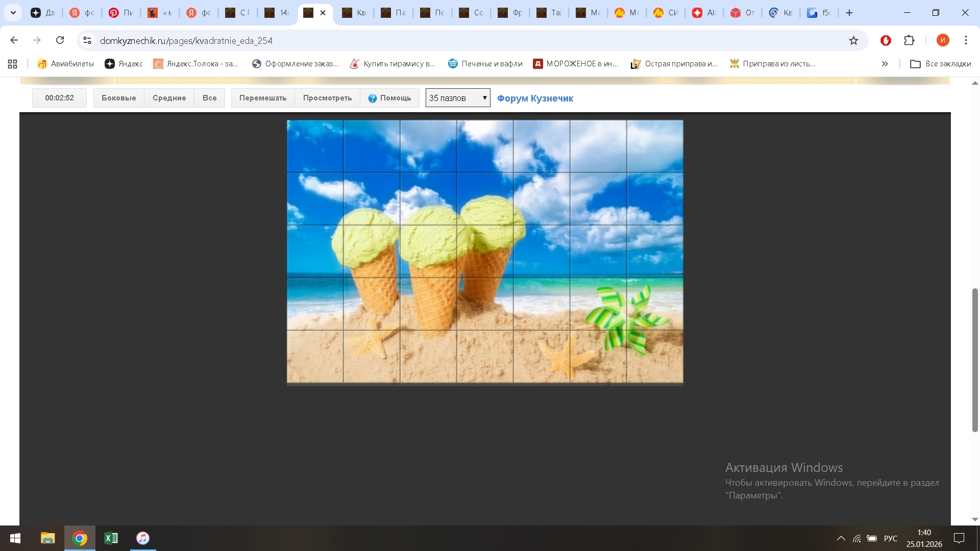Open Chrome's three-dot menu
This screenshot has height=551, width=980.
(966, 40)
